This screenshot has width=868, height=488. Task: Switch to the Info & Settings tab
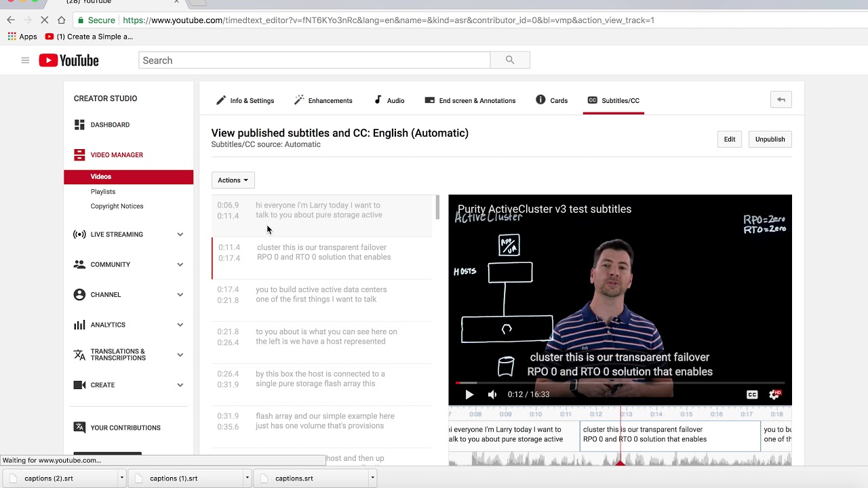245,100
